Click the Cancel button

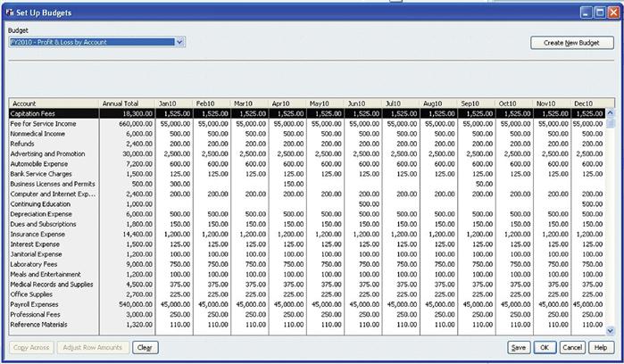(572, 347)
